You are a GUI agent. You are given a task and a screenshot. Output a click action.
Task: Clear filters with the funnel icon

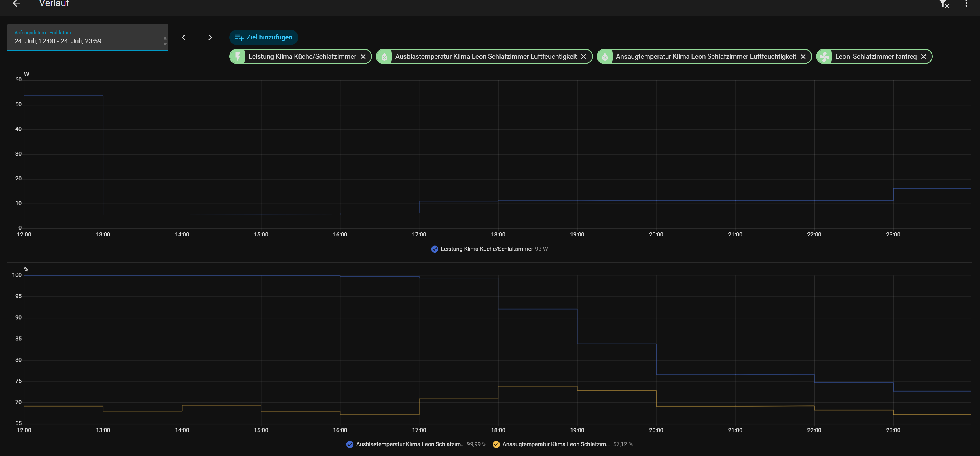944,4
